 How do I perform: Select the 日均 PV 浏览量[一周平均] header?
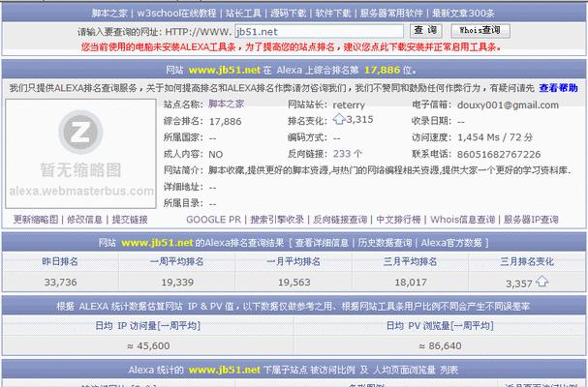click(440, 325)
